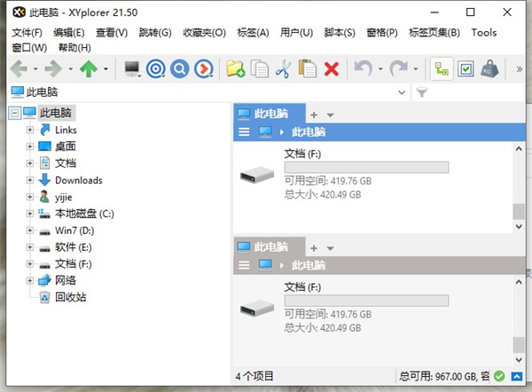Click the Paste clipboard icon
This screenshot has height=392, width=532.
click(x=308, y=68)
